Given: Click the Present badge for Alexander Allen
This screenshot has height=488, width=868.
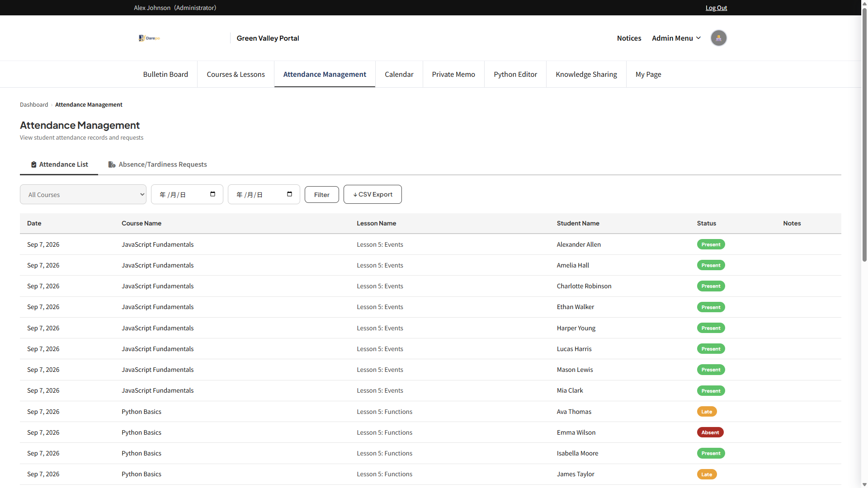Looking at the screenshot, I should click(711, 244).
